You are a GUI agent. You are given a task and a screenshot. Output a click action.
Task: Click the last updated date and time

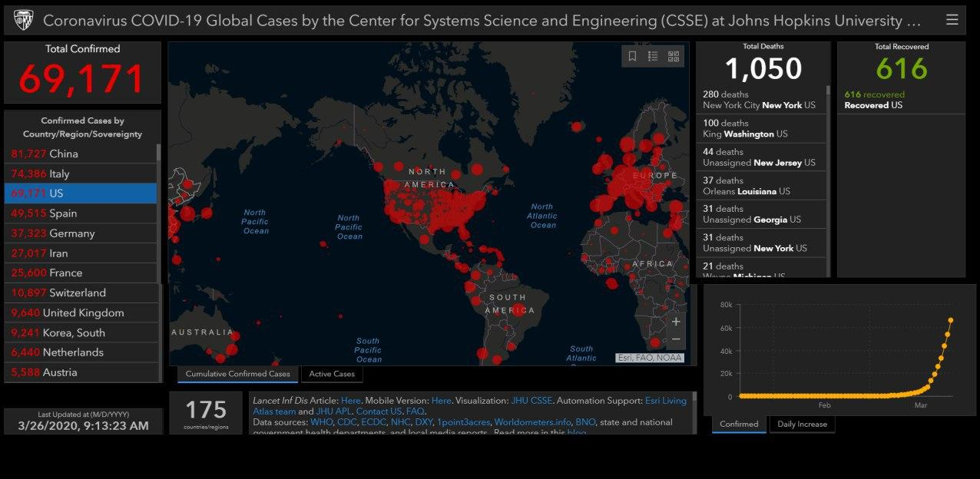pyautogui.click(x=83, y=425)
